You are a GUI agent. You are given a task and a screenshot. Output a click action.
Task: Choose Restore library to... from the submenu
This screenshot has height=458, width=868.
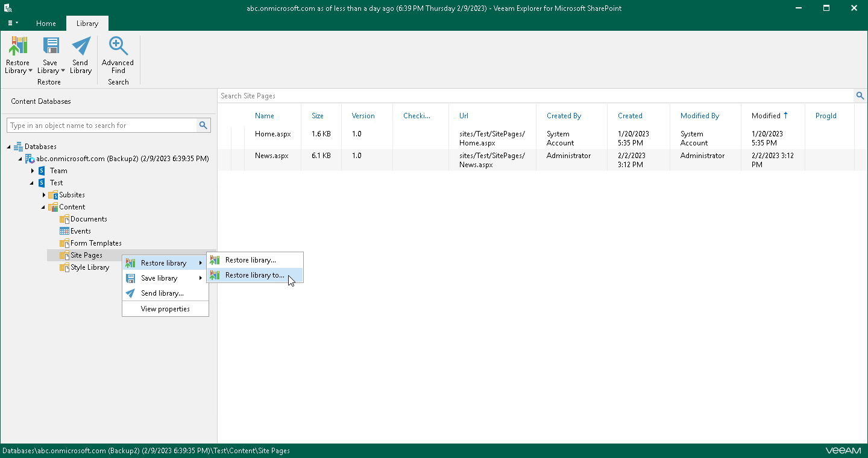click(x=254, y=275)
